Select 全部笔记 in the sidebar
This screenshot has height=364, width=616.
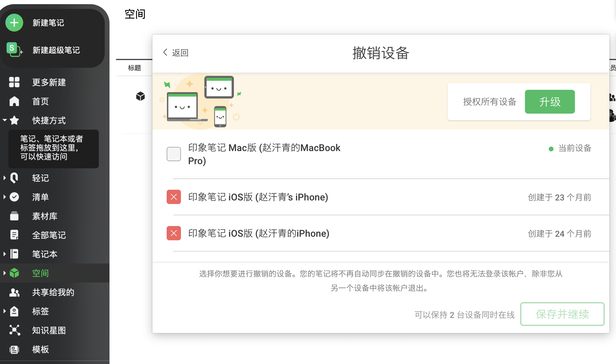click(49, 235)
